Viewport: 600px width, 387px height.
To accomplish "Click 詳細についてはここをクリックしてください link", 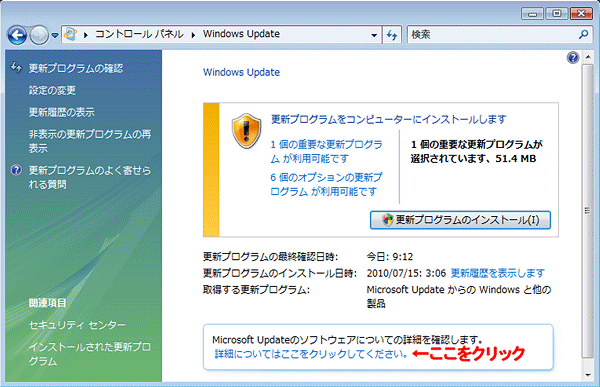I will pyautogui.click(x=311, y=354).
